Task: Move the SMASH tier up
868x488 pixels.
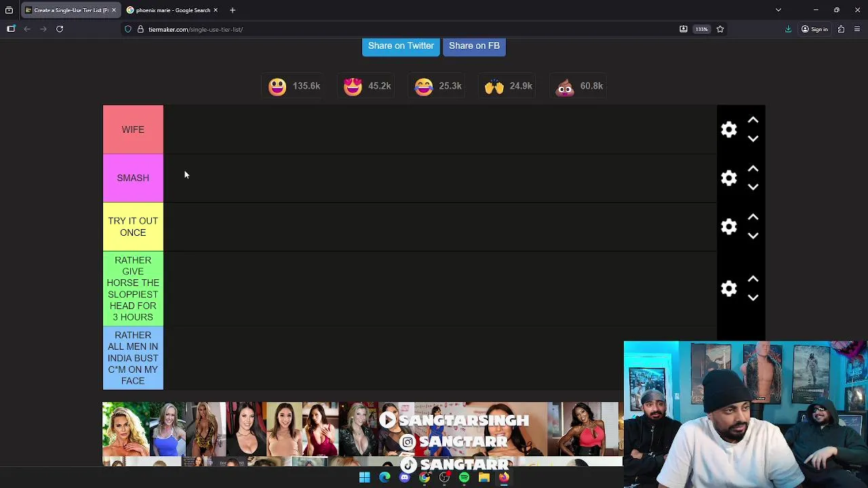Action: 753,169
